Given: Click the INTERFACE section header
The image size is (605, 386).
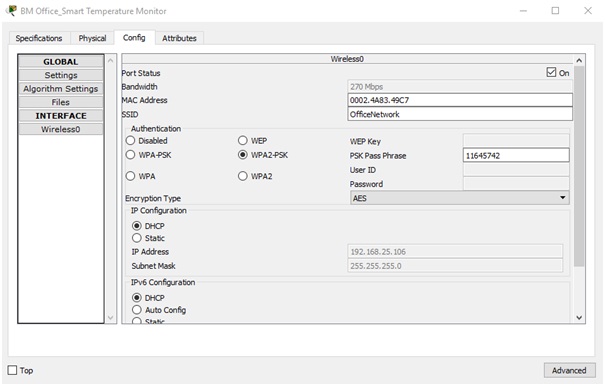Looking at the screenshot, I should click(61, 116).
